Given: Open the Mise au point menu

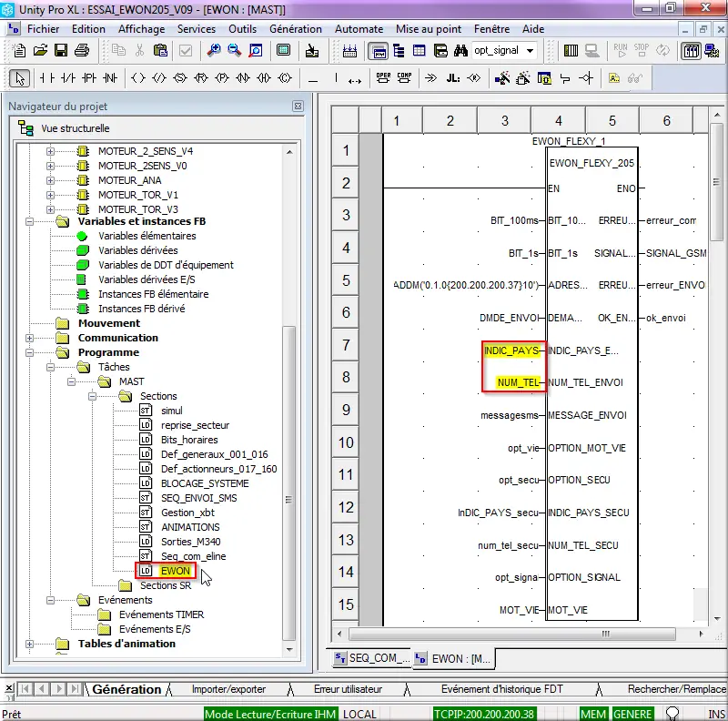Looking at the screenshot, I should 429,29.
